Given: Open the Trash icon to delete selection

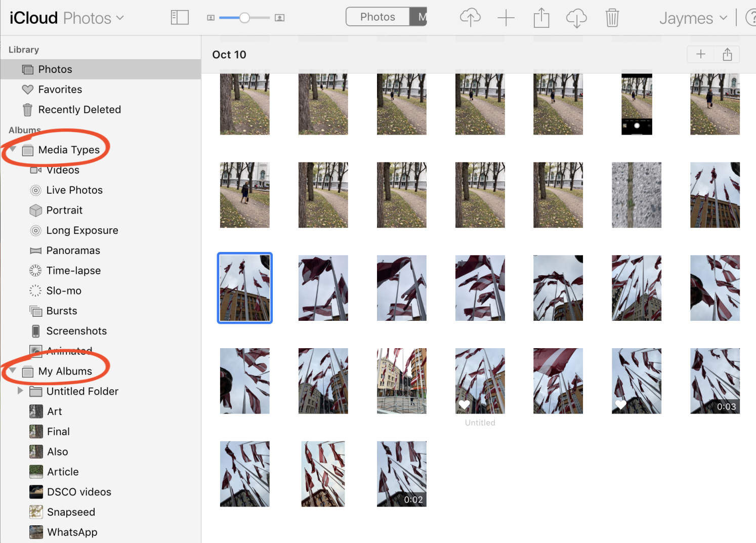Looking at the screenshot, I should coord(612,17).
